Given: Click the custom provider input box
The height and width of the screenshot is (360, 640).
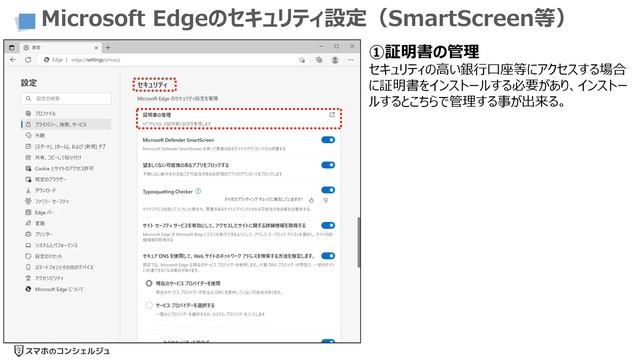Looking at the screenshot, I should 209,326.
